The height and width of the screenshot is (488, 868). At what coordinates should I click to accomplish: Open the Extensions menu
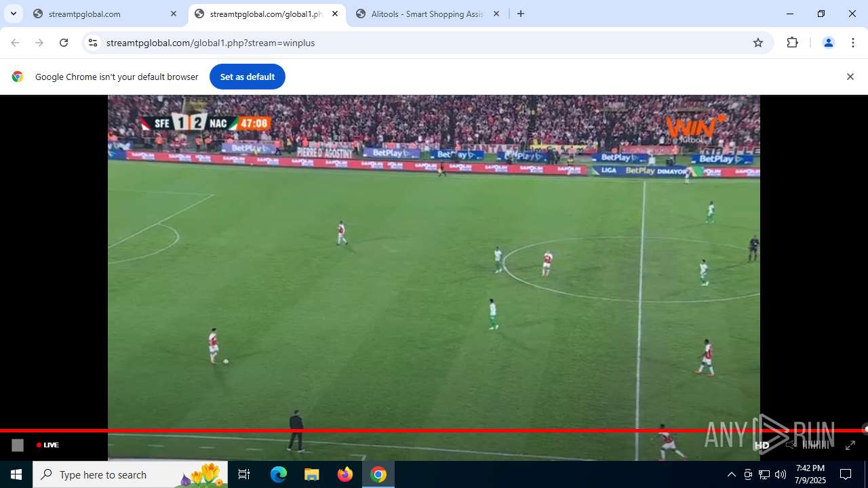click(x=792, y=43)
